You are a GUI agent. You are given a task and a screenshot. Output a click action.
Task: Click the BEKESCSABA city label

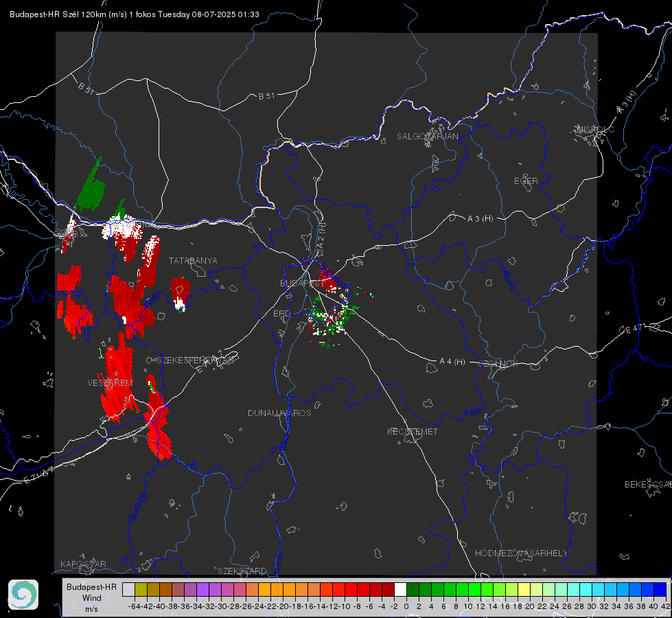click(x=648, y=485)
